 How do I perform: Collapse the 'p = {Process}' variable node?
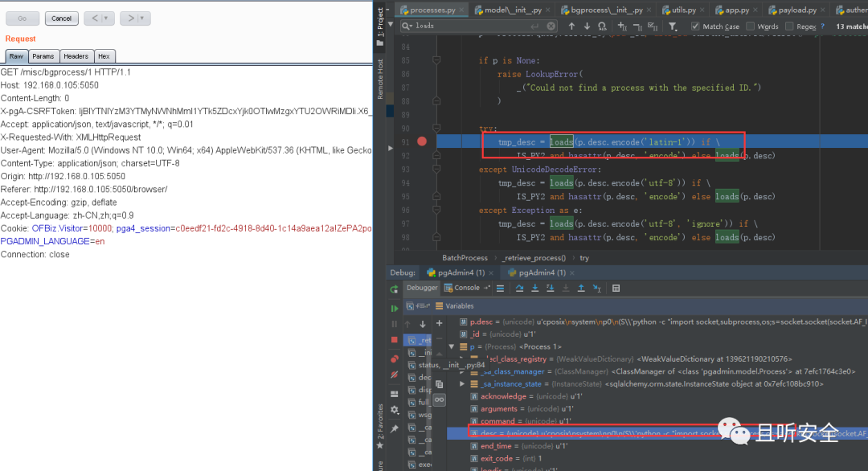452,346
